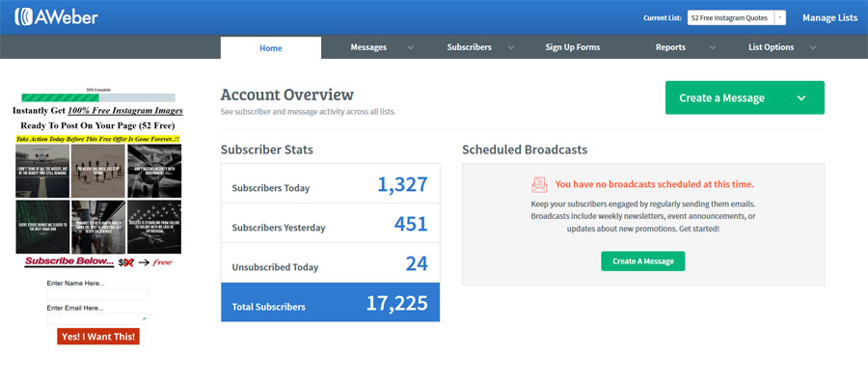The width and height of the screenshot is (868, 382).
Task: Click the airplane quote thumbnail
Action: click(x=42, y=171)
